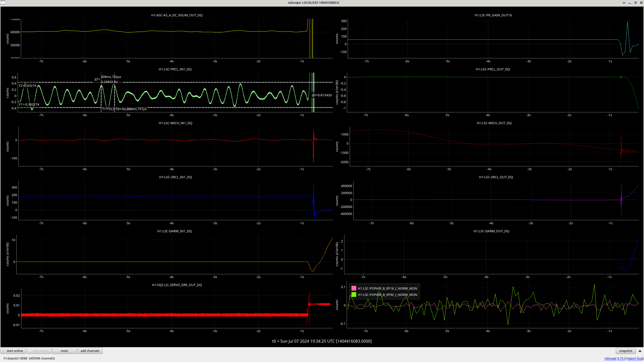The height and width of the screenshot is (362, 644).
Task: Select the H1:LSC-POPAIR_B_RF18_I_NORM_MON legend label
Action: pos(387,288)
